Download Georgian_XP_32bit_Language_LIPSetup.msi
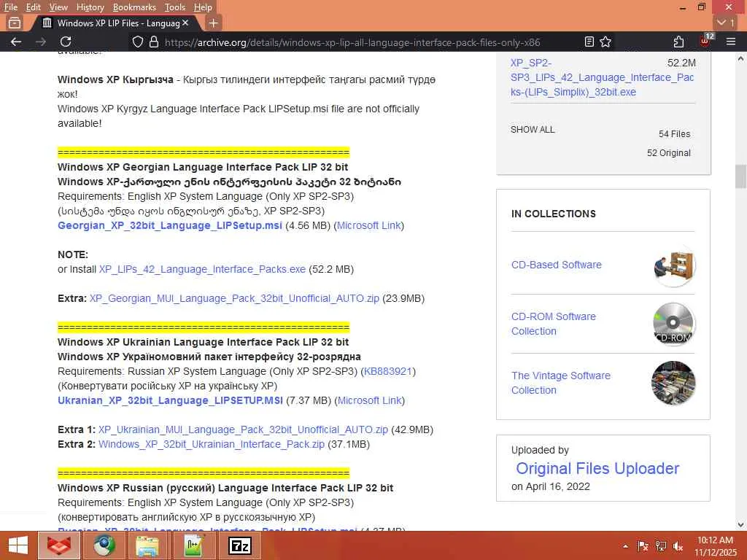This screenshot has height=560, width=747. coord(169,225)
